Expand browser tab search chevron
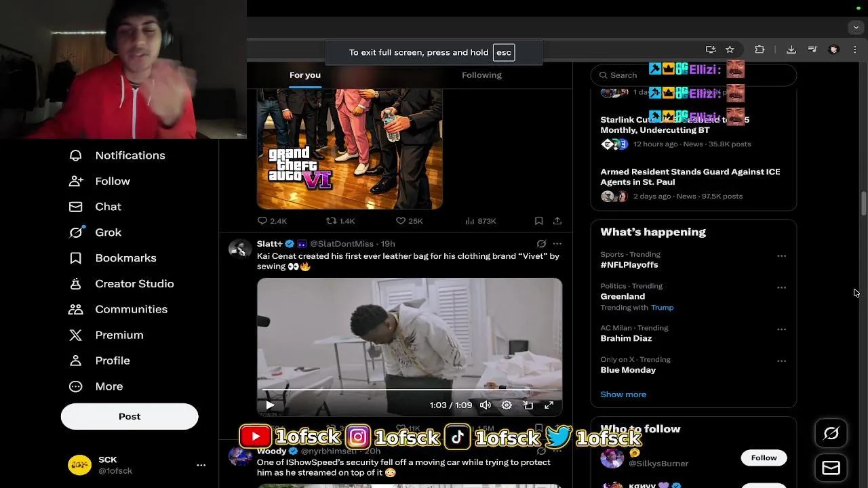 (855, 28)
